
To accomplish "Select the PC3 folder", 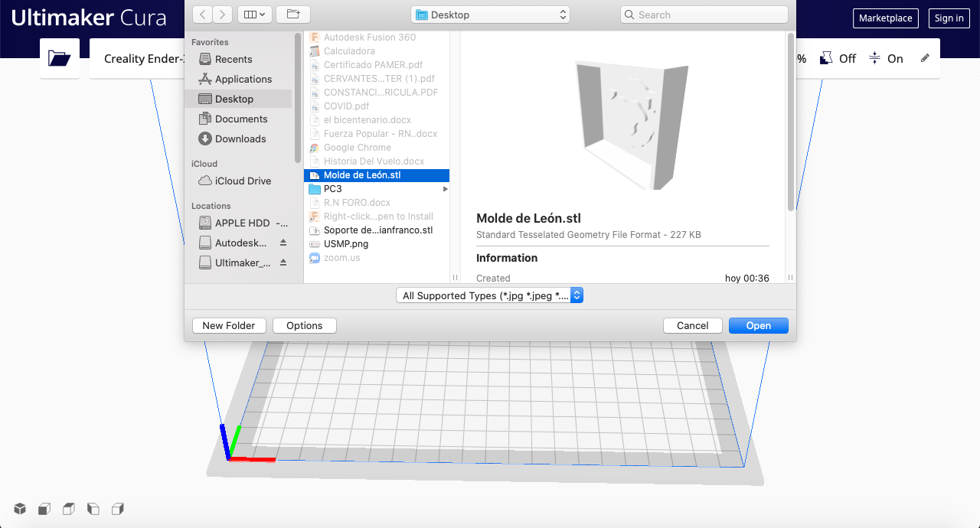I will point(377,189).
